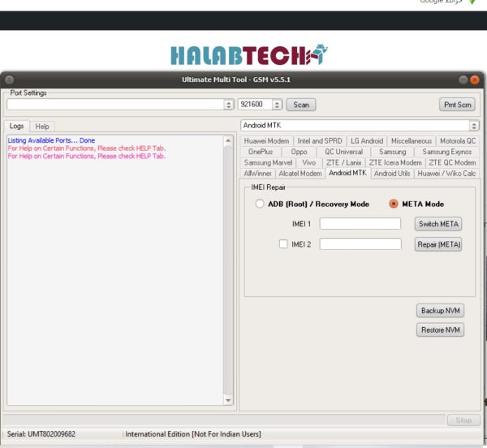
Task: Click the log scrollbar down arrow
Action: click(228, 400)
